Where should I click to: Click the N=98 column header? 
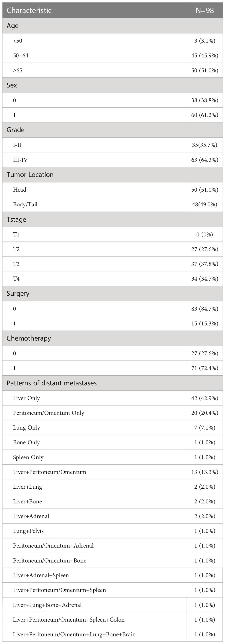point(205,10)
